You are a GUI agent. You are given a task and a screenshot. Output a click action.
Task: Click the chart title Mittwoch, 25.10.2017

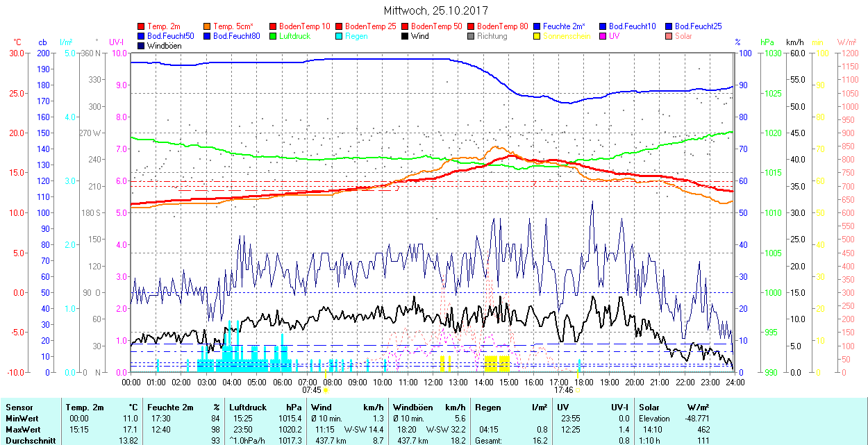pyautogui.click(x=435, y=11)
